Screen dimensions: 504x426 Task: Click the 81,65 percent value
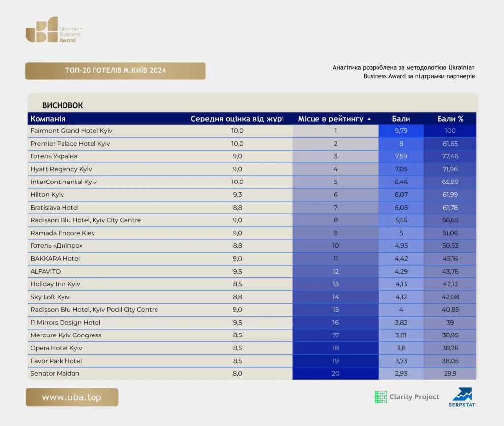click(x=450, y=144)
